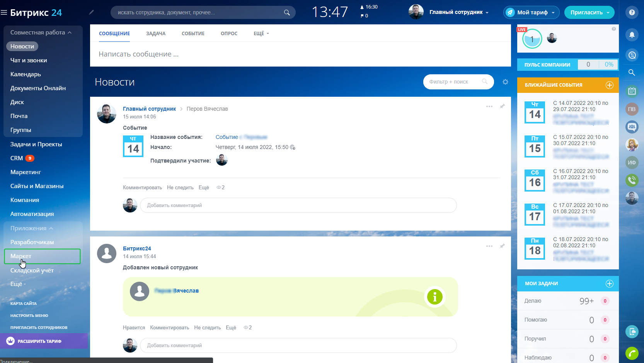The image size is (644, 363).
Task: Open the Битрикс24 author link
Action: coord(137,249)
